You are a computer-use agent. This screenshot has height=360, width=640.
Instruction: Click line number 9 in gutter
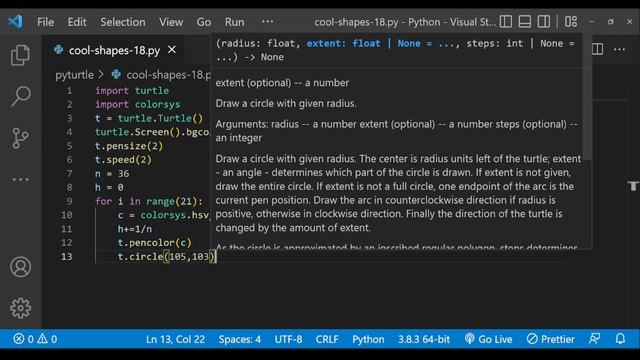(x=69, y=201)
